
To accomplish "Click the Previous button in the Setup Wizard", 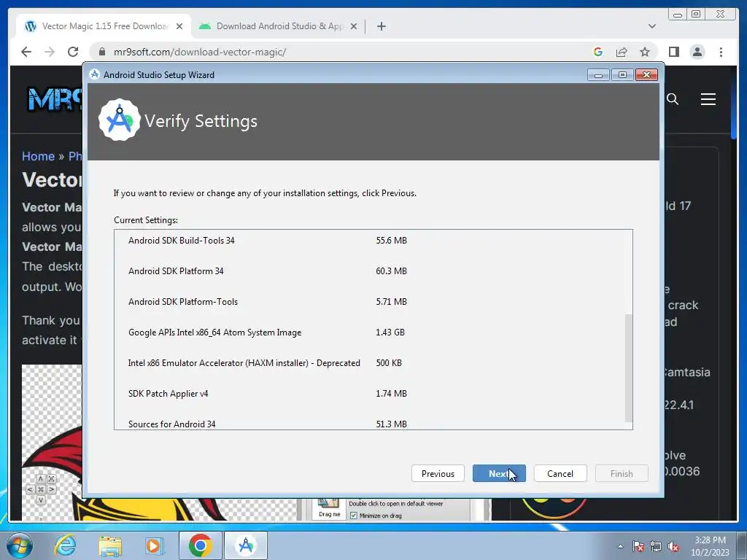I will click(x=438, y=473).
